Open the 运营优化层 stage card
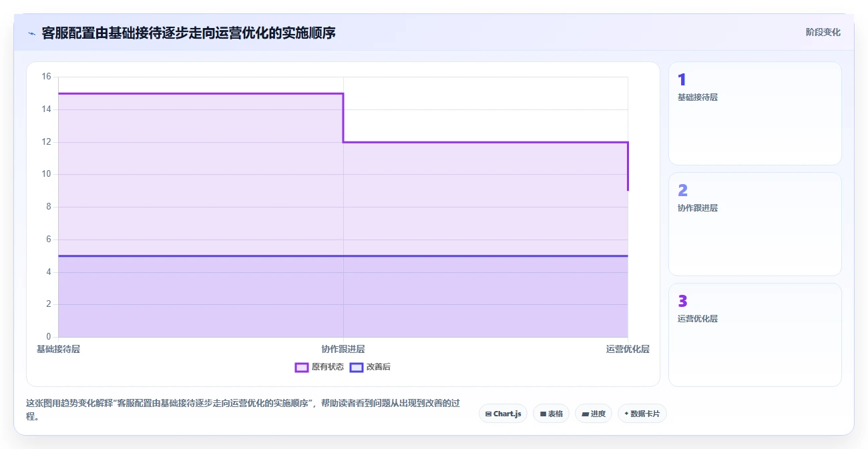 tap(754, 335)
